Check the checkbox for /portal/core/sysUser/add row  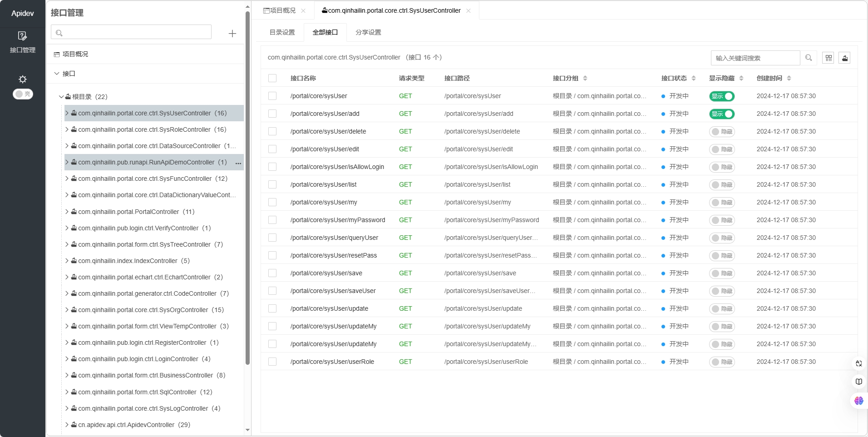[x=272, y=114]
